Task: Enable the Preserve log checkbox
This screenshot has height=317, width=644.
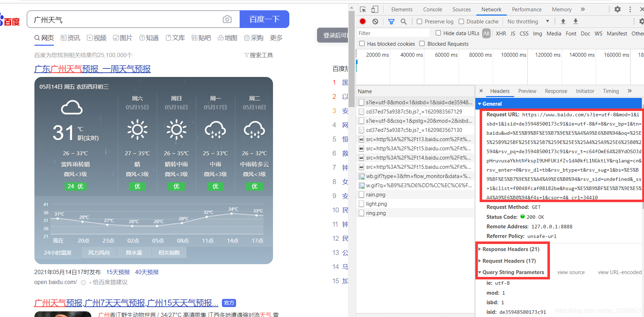Action: pos(420,22)
